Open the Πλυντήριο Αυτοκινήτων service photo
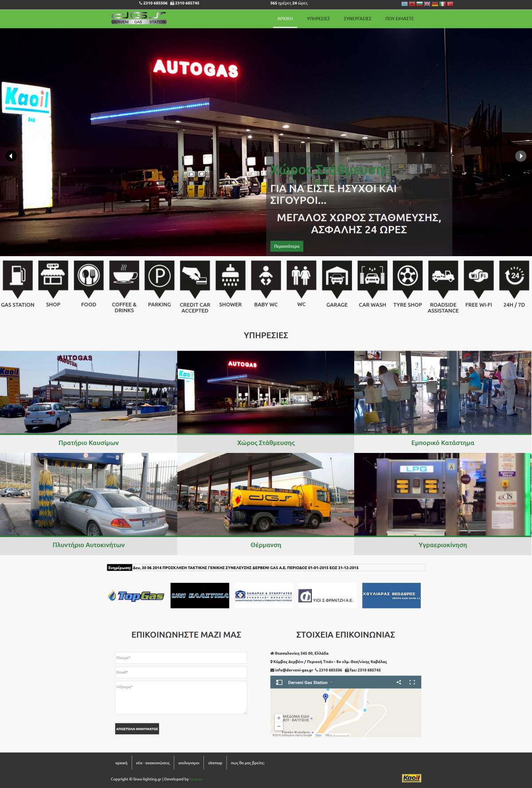 (x=89, y=494)
